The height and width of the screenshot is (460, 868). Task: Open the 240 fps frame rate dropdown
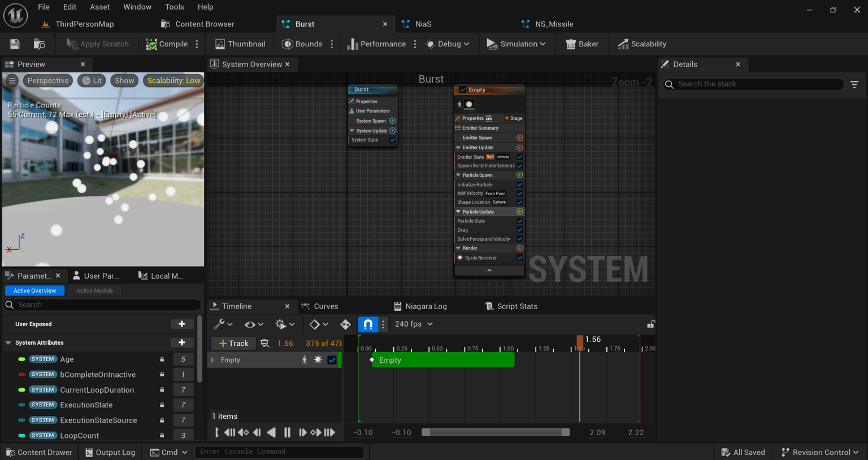(414, 324)
